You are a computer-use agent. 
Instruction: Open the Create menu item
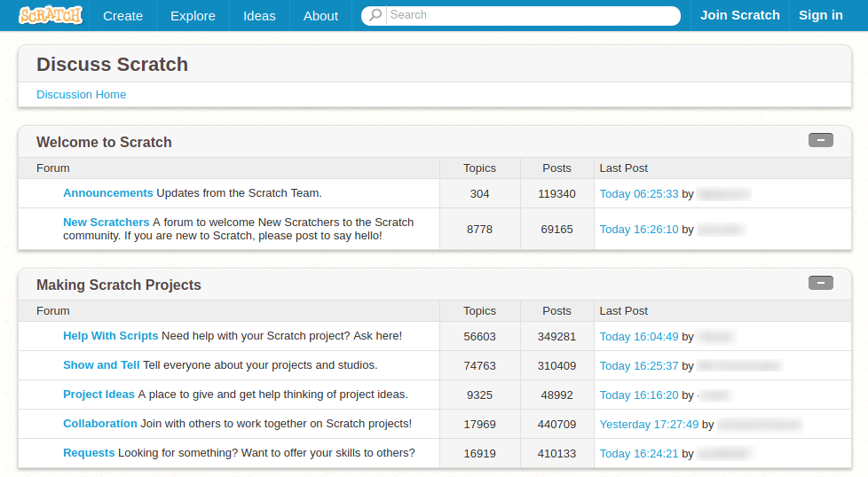pyautogui.click(x=122, y=15)
